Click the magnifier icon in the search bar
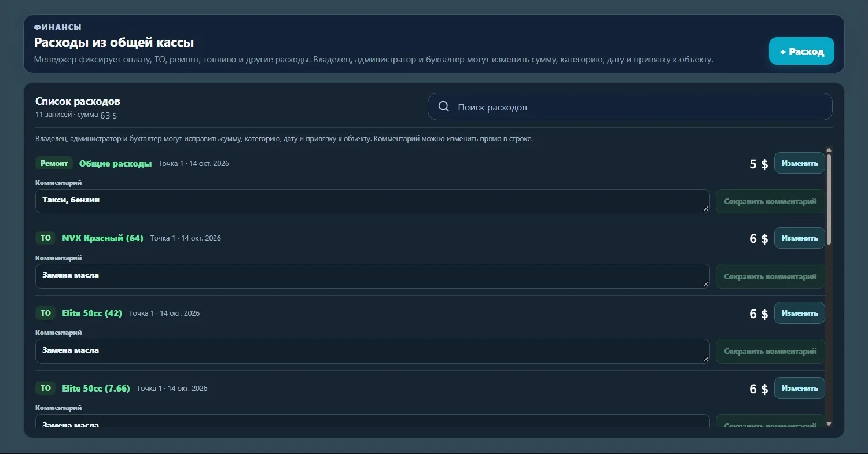868x454 pixels. [x=444, y=107]
